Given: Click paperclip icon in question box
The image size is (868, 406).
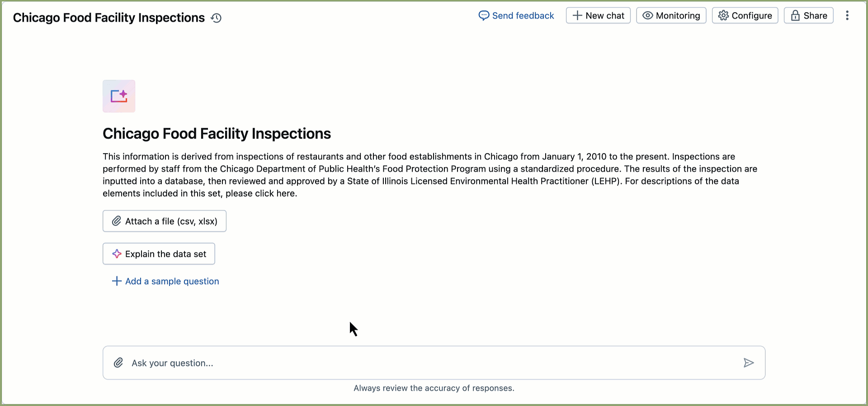Looking at the screenshot, I should tap(118, 363).
